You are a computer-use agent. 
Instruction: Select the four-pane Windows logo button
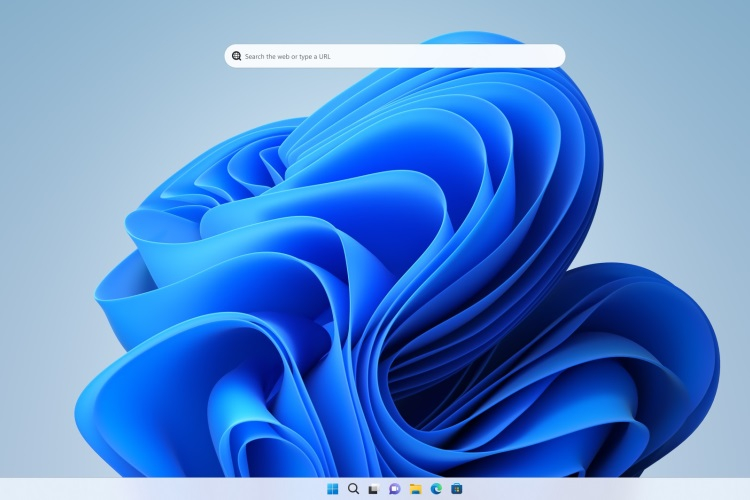pos(332,489)
